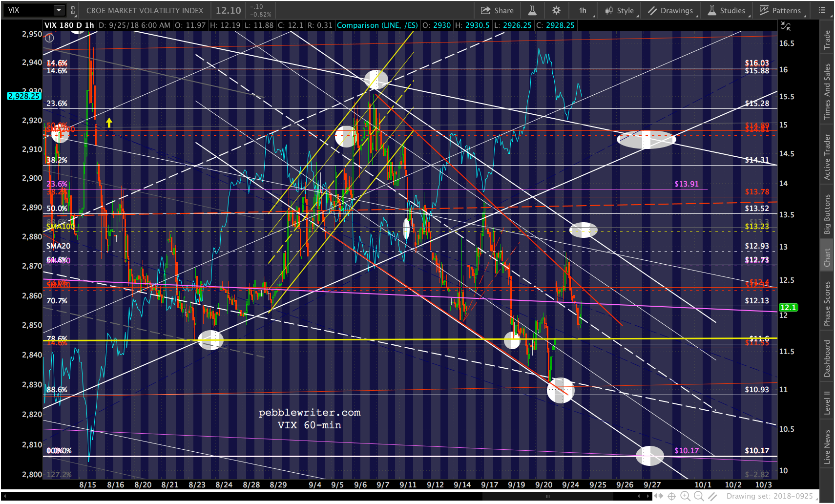
Task: Open the Dashboard side tab
Action: [827, 358]
